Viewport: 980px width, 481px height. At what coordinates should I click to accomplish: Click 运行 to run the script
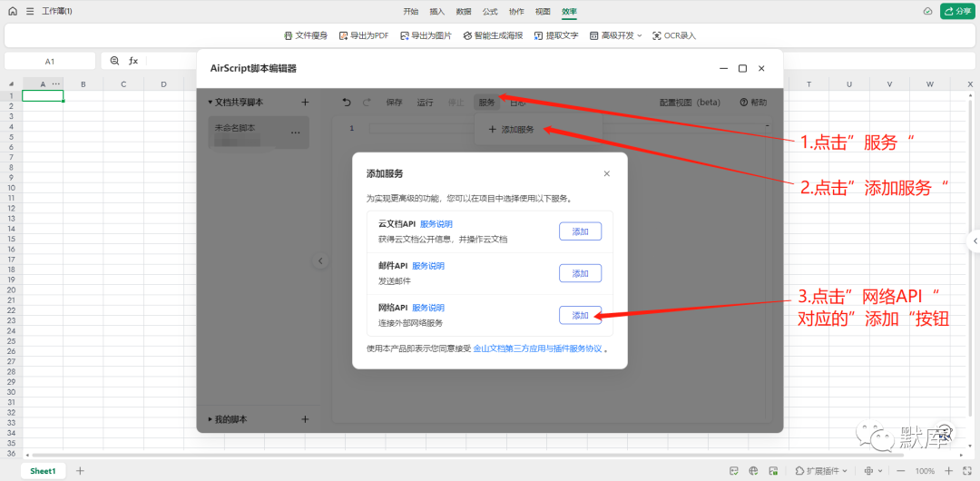pos(425,102)
